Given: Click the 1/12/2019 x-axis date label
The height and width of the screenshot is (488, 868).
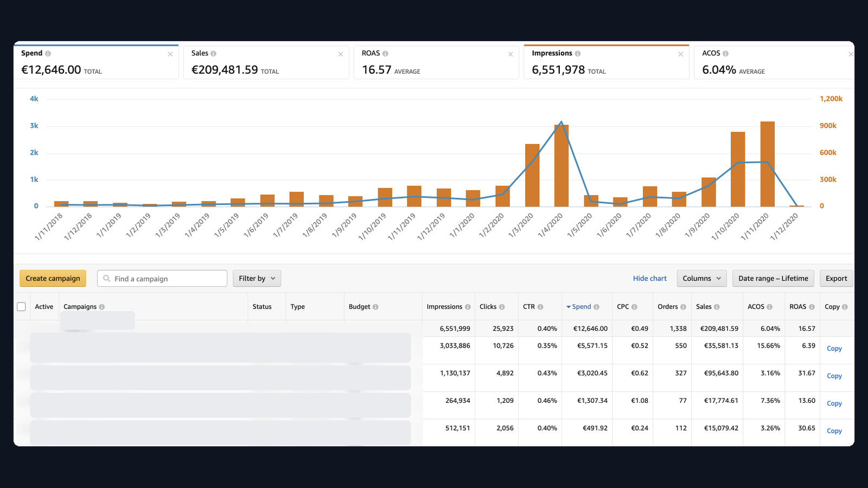Looking at the screenshot, I should [x=431, y=226].
